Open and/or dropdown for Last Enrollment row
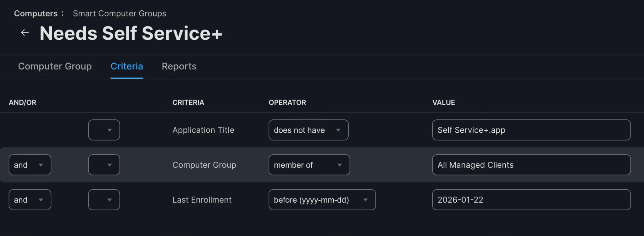 30,200
